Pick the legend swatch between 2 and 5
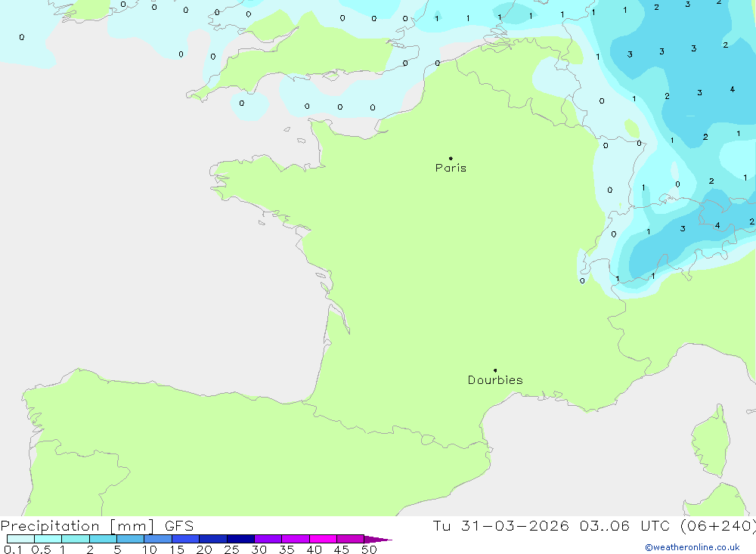The width and height of the screenshot is (756, 554). [103, 539]
